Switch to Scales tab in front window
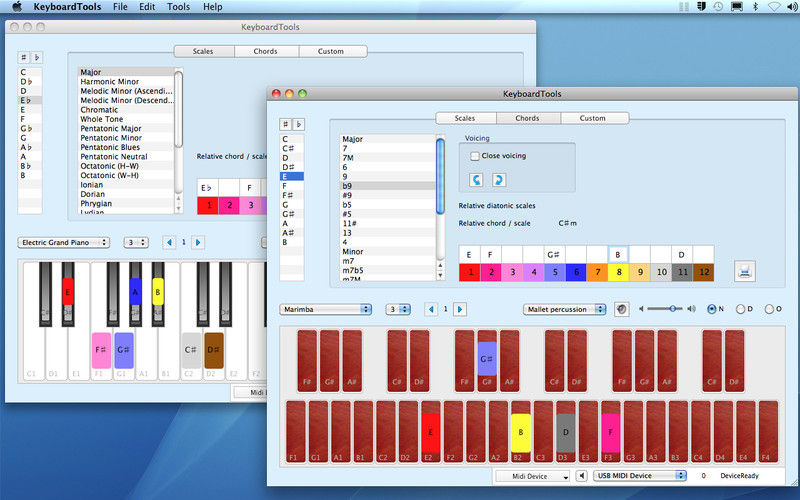This screenshot has height=500, width=800. click(x=465, y=118)
